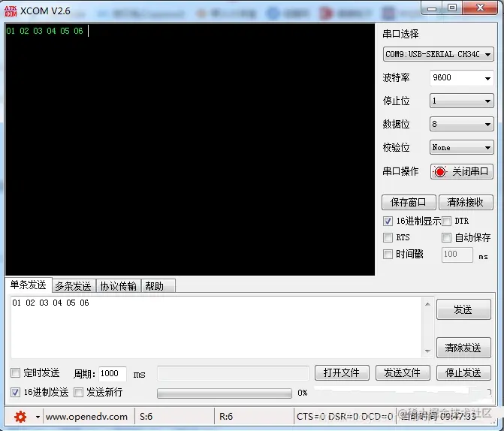
Task: Click the red indicator on 关闭串口 button
Action: coord(439,172)
